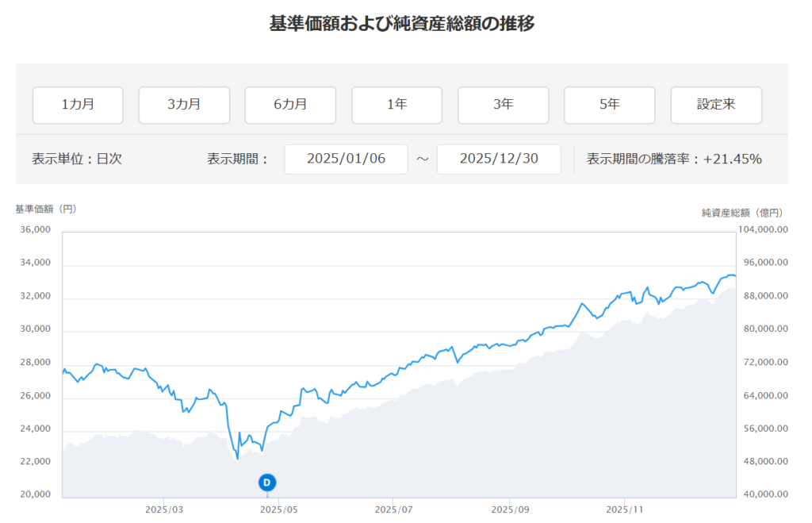The width and height of the screenshot is (812, 523).
Task: Click the 表示期間の騰落率 +21.45% text
Action: click(x=674, y=159)
